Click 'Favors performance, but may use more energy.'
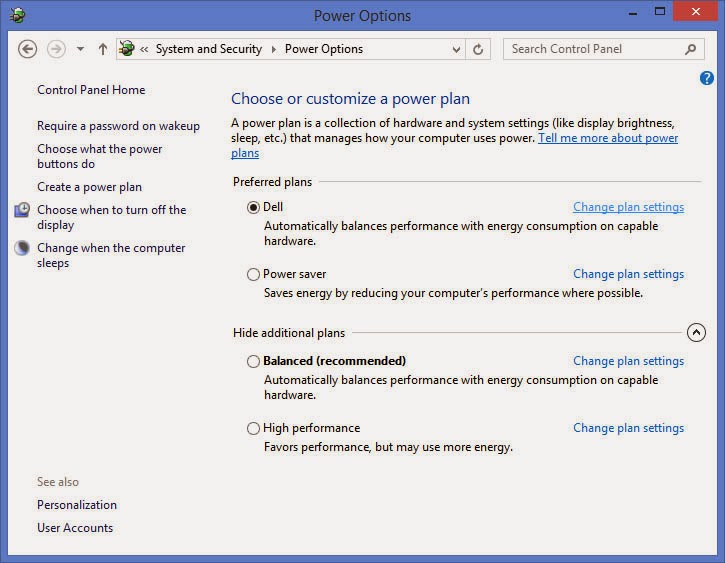 pos(388,447)
